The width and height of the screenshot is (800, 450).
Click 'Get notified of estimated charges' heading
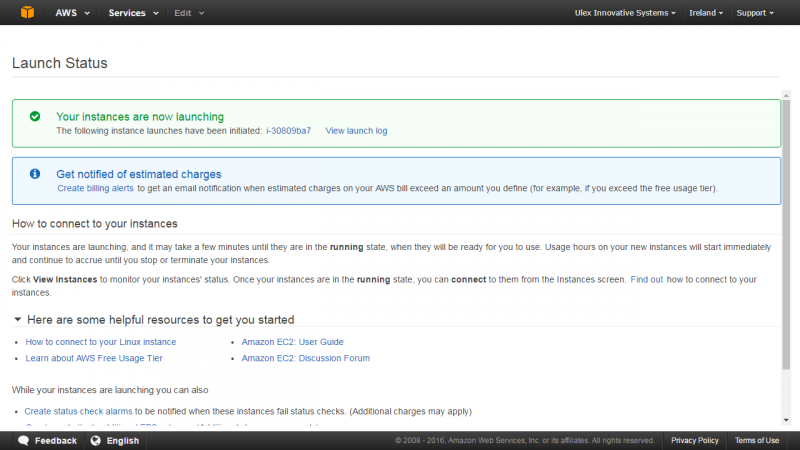(139, 174)
